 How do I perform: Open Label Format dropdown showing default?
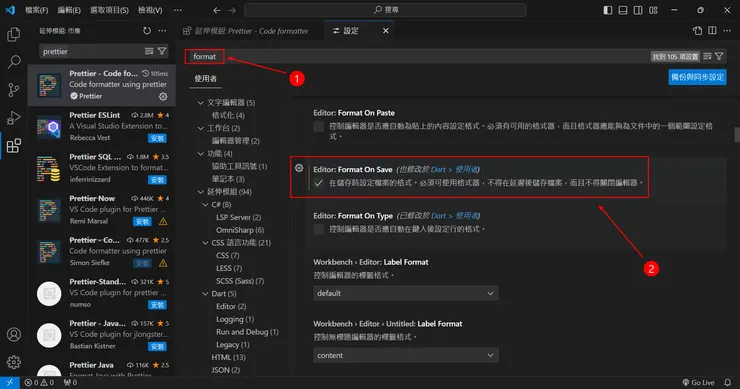[405, 293]
